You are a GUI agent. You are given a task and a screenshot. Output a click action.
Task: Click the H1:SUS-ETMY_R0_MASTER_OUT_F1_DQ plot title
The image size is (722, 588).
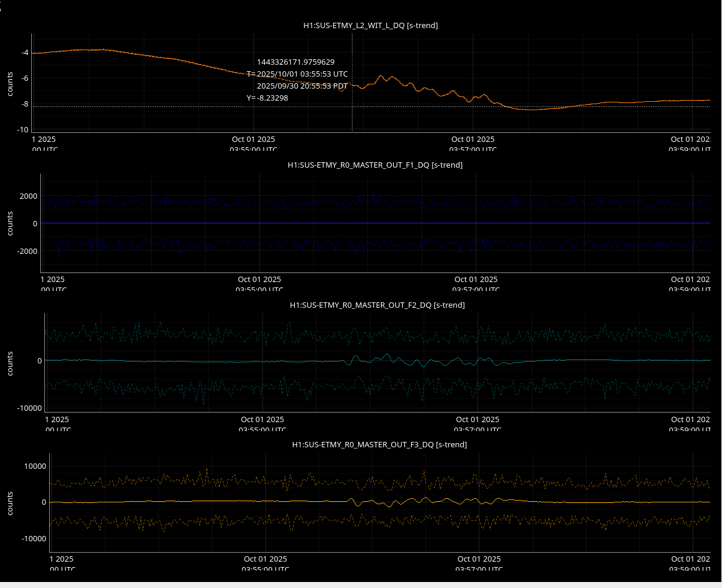tap(375, 165)
